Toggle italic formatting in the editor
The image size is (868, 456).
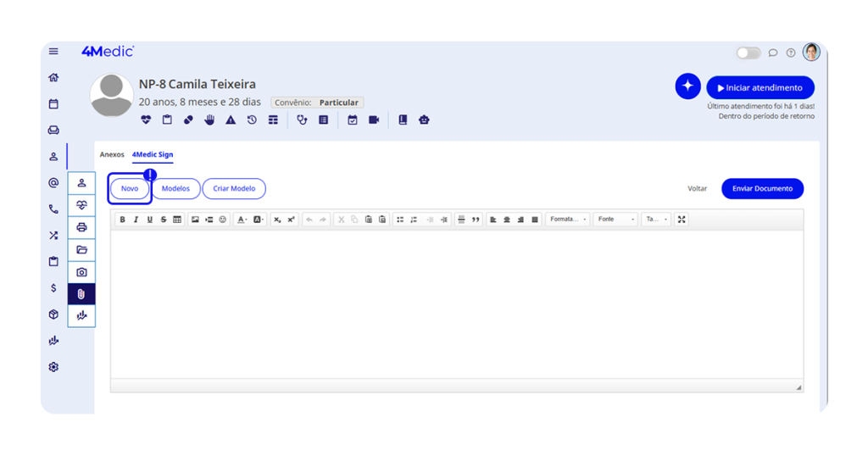(136, 220)
